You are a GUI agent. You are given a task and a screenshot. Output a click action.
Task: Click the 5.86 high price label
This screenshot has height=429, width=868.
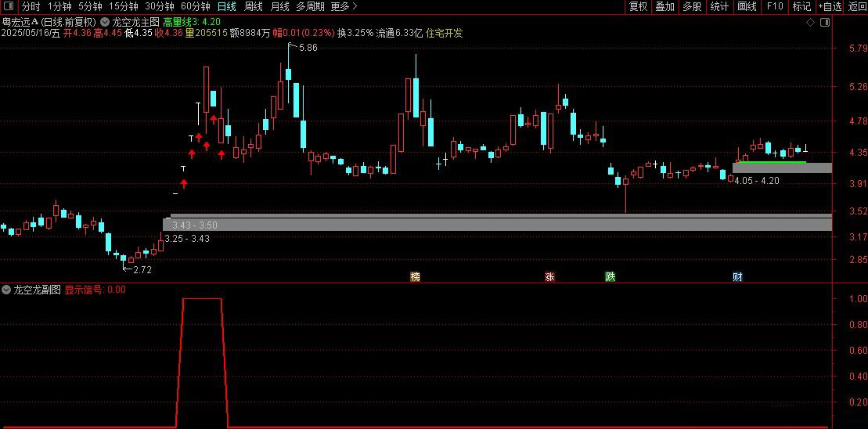pos(308,49)
